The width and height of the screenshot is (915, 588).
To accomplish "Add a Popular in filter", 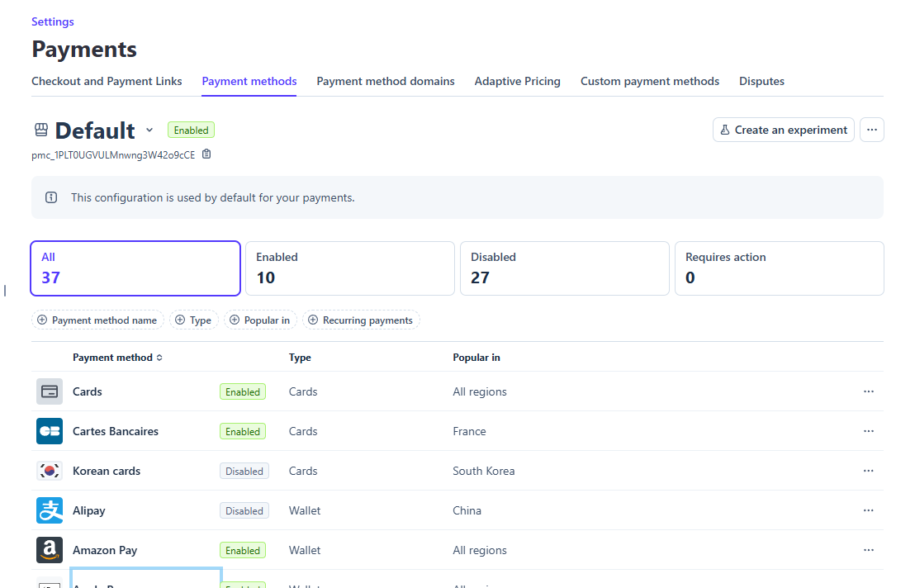I will (x=260, y=320).
